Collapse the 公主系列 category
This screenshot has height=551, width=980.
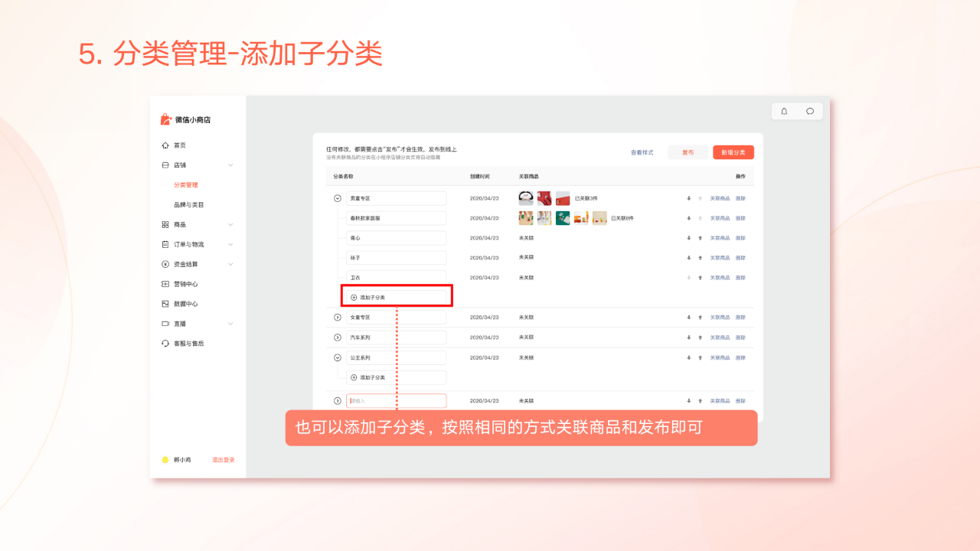(x=338, y=357)
